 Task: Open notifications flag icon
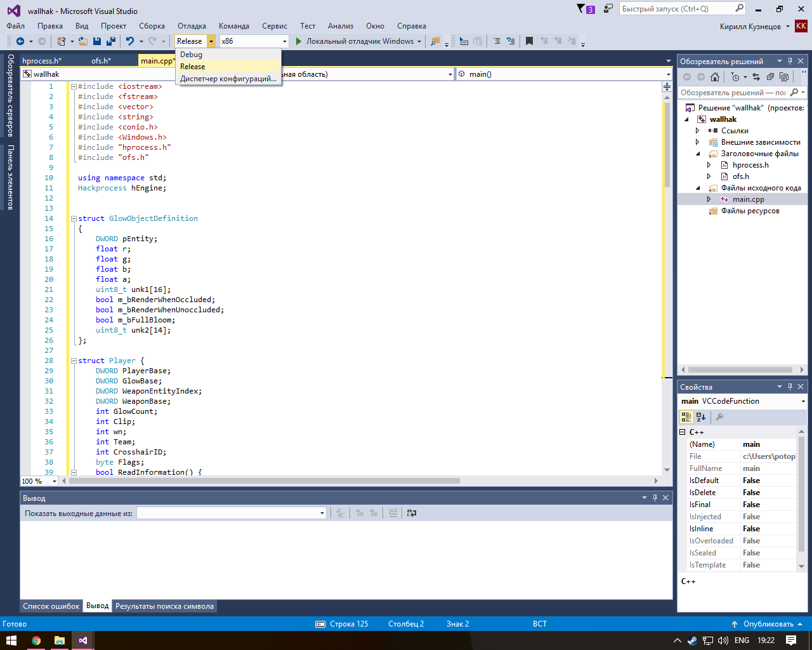click(586, 9)
